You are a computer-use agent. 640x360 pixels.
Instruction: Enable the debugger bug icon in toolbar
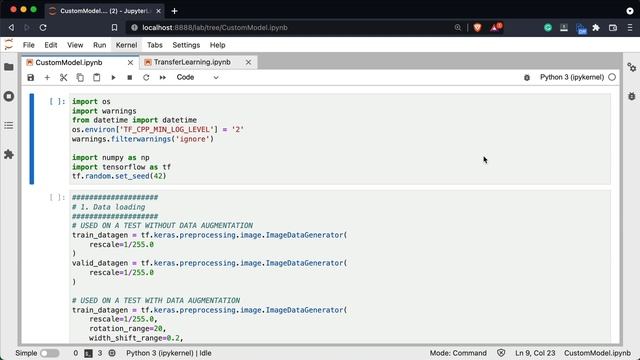(x=527, y=78)
